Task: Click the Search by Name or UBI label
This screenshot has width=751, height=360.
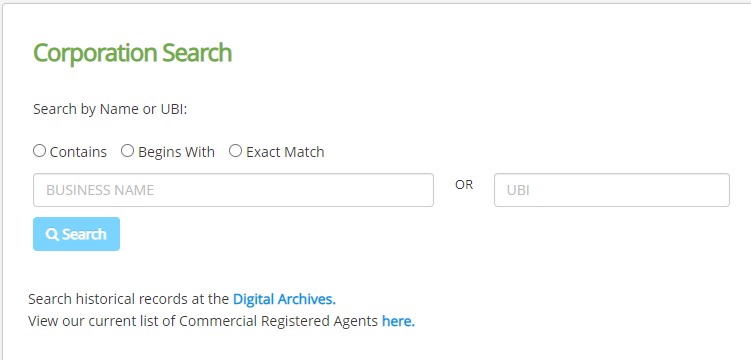Action: 110,109
